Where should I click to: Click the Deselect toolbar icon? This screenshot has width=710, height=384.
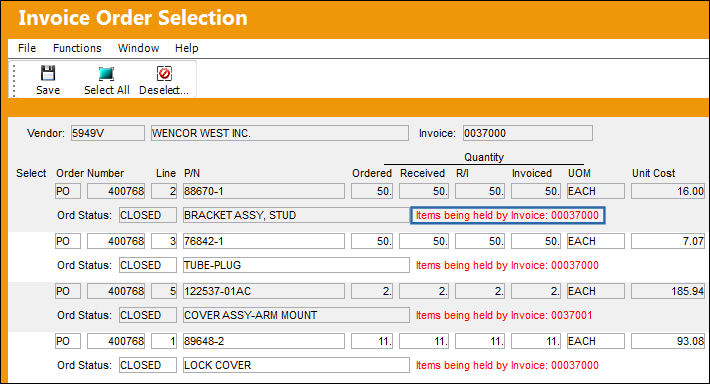pos(164,73)
